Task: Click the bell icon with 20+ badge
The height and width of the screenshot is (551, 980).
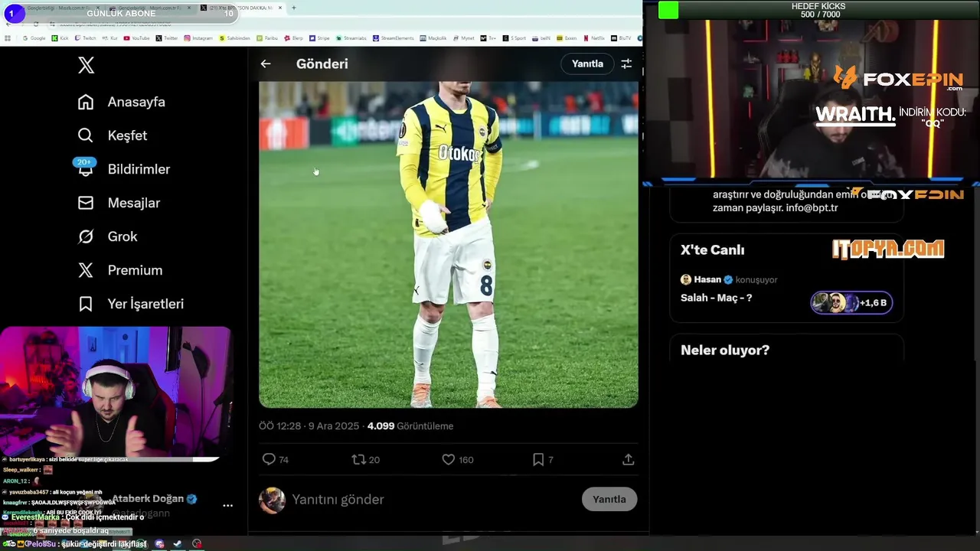Action: [x=85, y=168]
